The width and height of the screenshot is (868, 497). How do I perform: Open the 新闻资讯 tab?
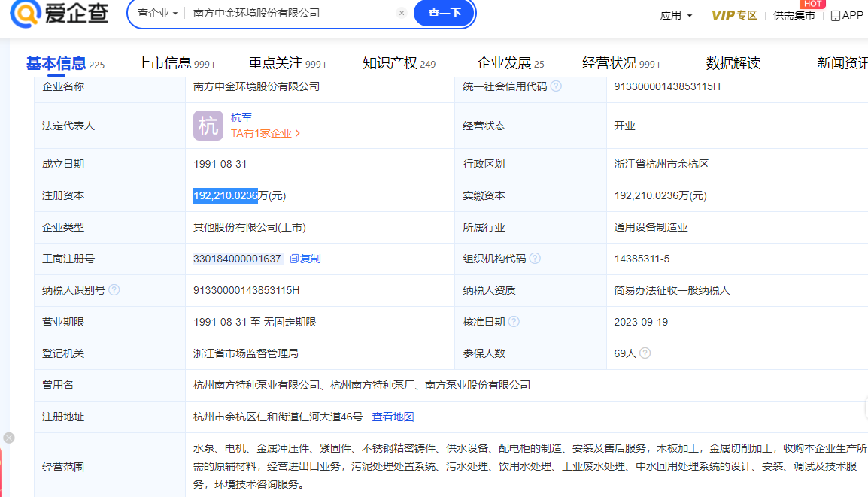tap(842, 63)
